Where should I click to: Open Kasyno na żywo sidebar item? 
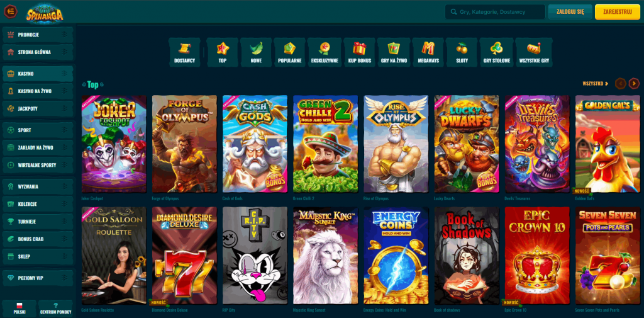37,91
